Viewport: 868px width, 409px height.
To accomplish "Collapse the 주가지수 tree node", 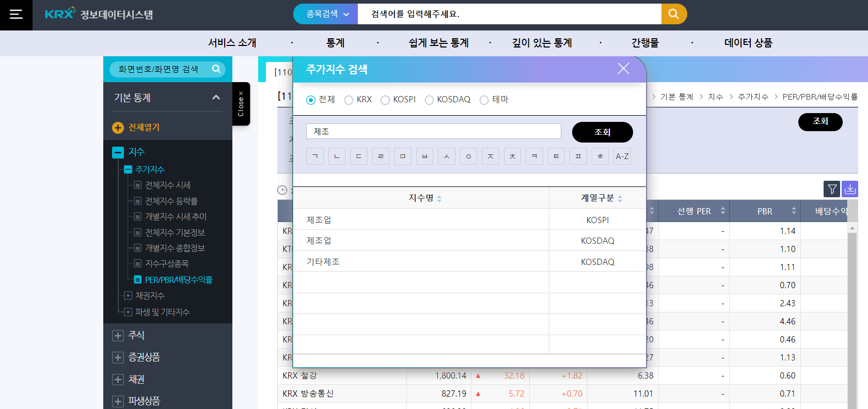I will (128, 169).
